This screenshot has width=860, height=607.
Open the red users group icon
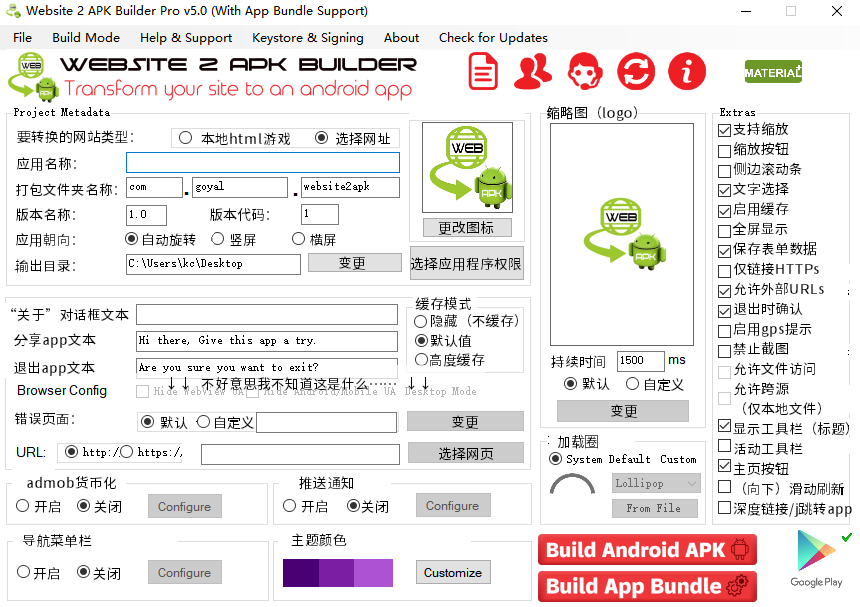tap(533, 72)
